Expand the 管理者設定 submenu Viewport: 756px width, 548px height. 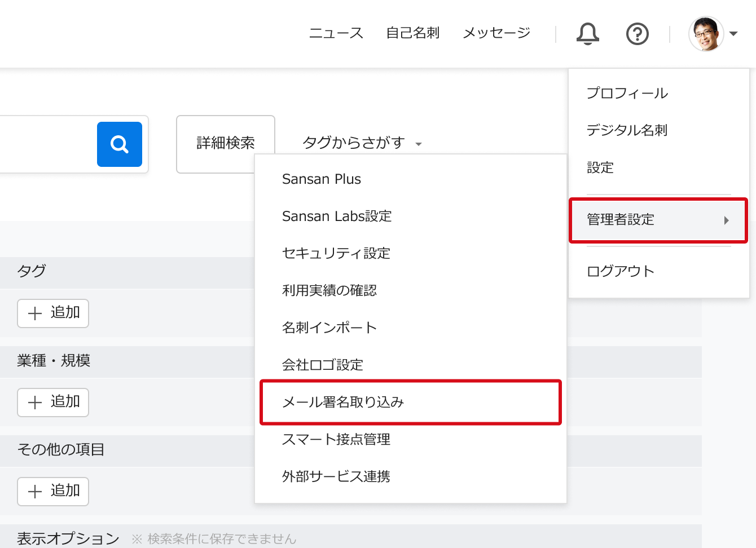pos(658,220)
